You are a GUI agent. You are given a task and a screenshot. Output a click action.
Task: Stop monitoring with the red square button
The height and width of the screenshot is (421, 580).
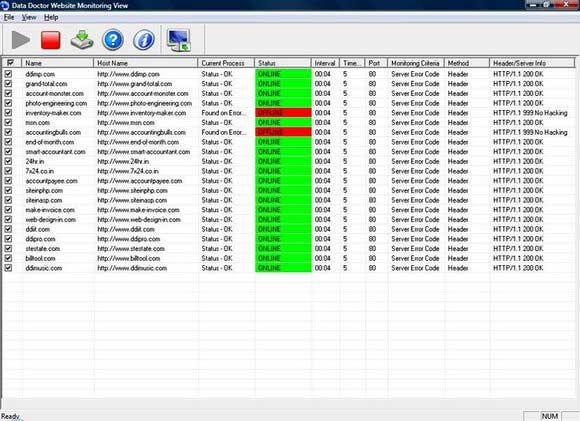[51, 40]
